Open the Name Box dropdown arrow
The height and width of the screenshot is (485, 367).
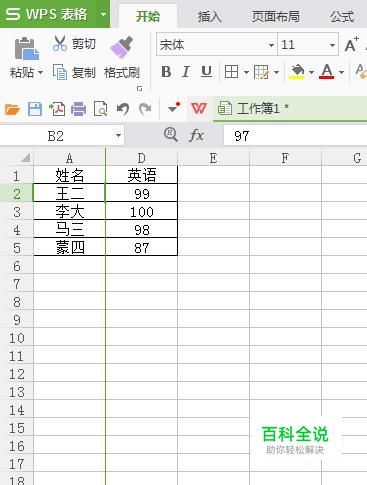[x=118, y=136]
